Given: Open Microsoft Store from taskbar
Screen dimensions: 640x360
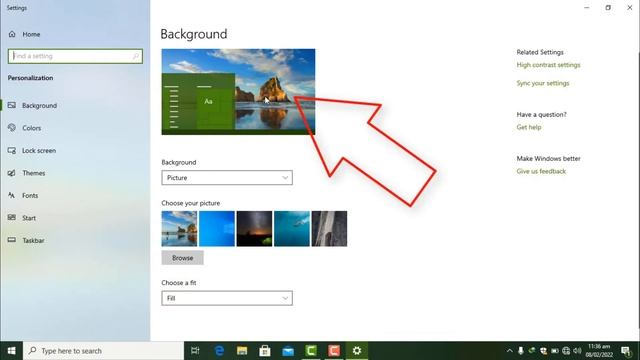Looking at the screenshot, I should point(265,351).
